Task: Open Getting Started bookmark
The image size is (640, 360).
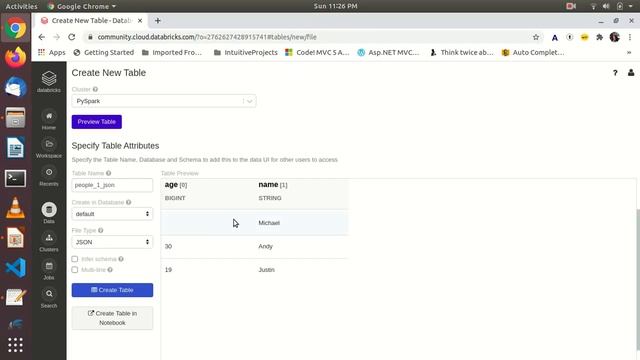Action: [x=104, y=53]
